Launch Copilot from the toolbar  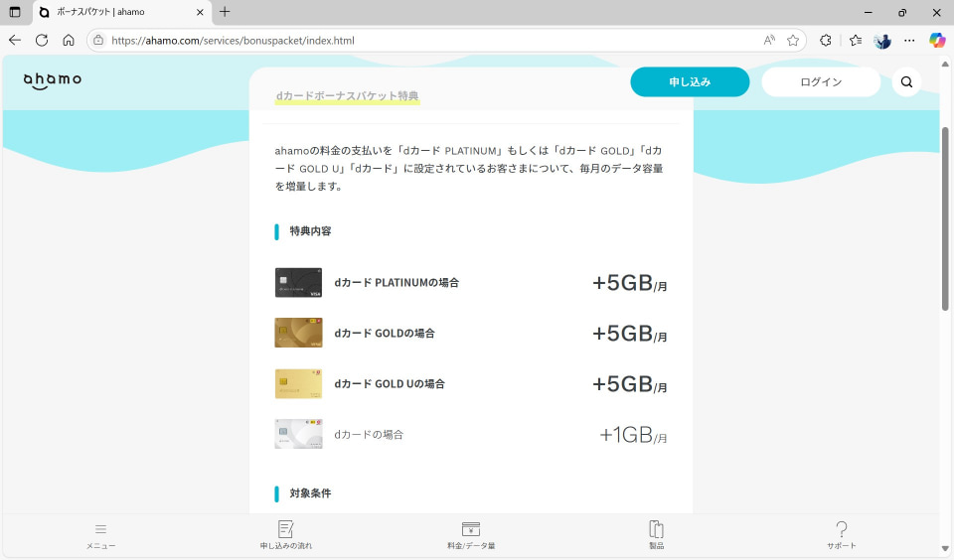pos(937,40)
